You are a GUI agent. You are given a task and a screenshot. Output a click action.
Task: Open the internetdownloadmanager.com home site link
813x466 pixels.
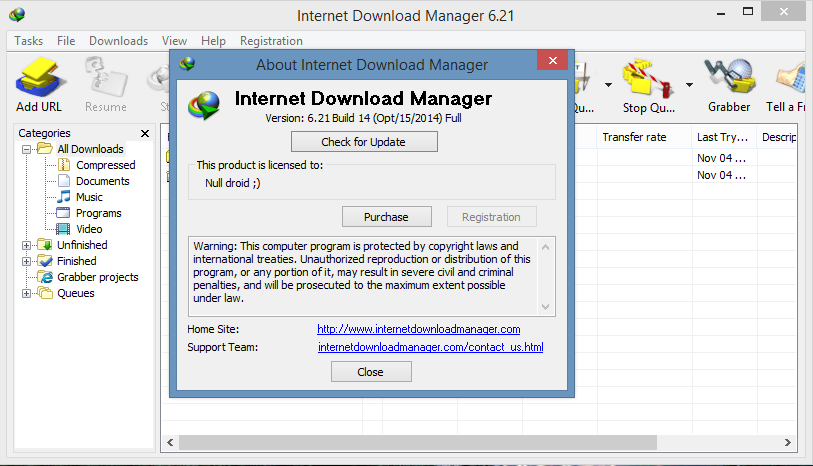pos(418,329)
